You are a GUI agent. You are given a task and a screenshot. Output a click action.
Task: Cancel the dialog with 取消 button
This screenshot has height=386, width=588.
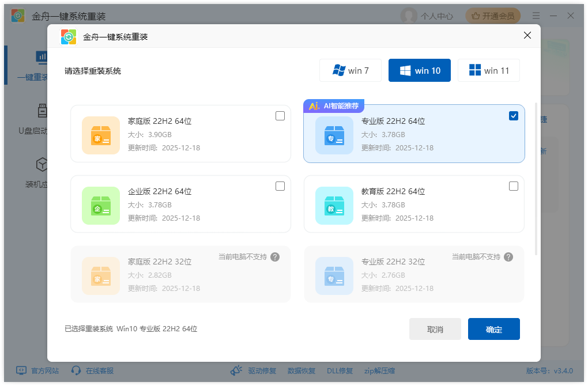click(435, 328)
